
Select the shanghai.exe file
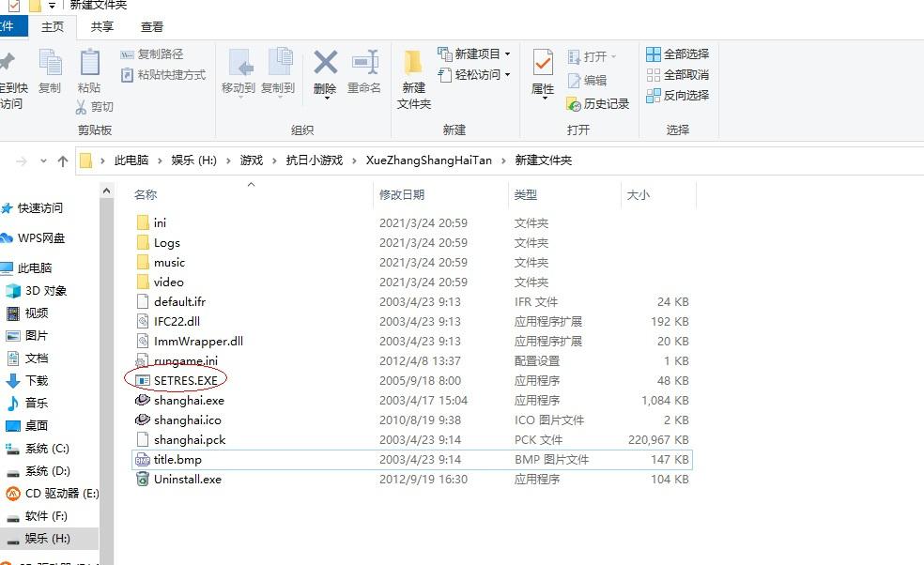[x=189, y=401]
